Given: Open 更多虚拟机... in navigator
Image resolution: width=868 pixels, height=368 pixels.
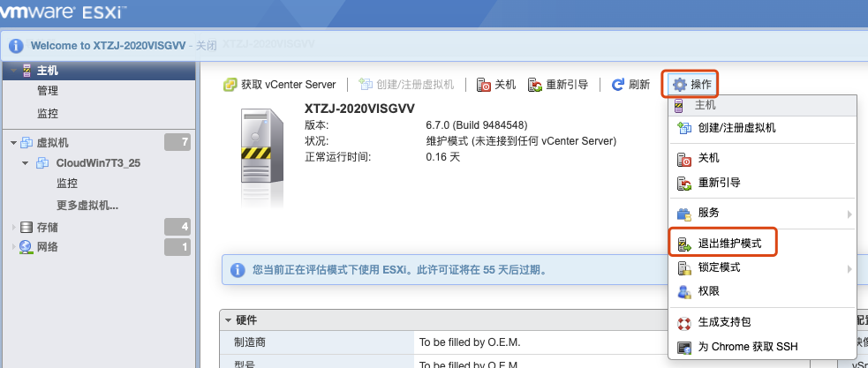Looking at the screenshot, I should tap(87, 206).
